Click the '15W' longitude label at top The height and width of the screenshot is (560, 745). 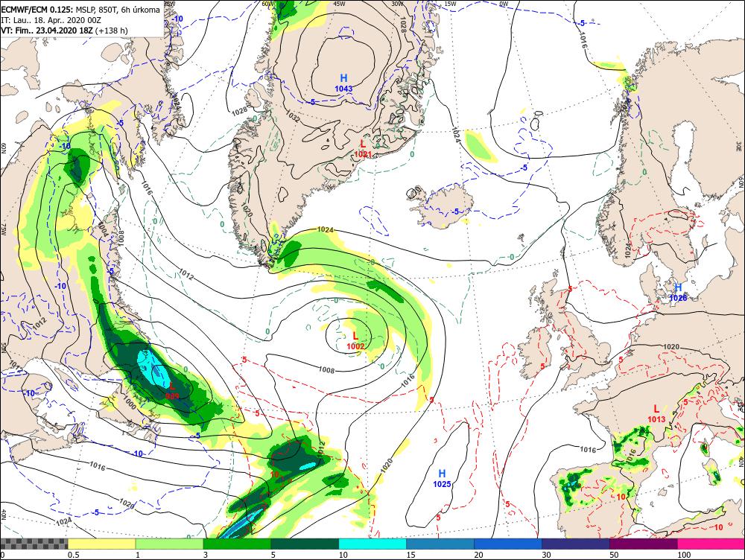(x=451, y=4)
